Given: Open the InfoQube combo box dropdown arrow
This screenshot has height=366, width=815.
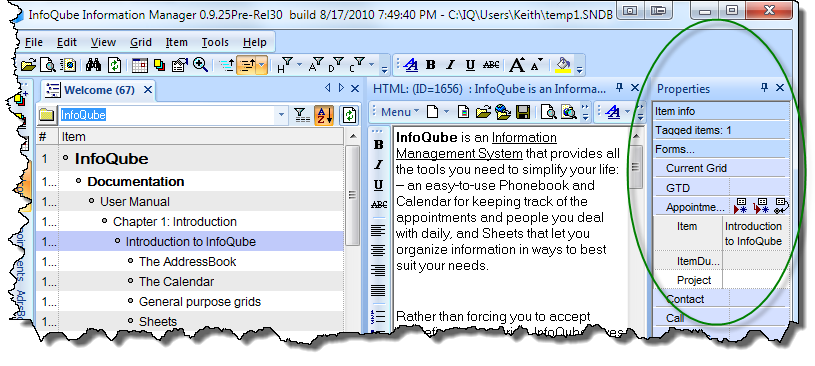Looking at the screenshot, I should tap(282, 115).
